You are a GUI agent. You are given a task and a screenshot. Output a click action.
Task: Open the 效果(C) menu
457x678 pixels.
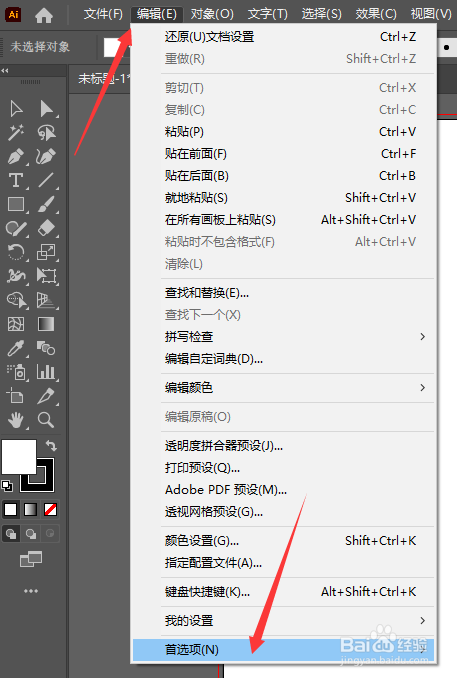(x=376, y=14)
